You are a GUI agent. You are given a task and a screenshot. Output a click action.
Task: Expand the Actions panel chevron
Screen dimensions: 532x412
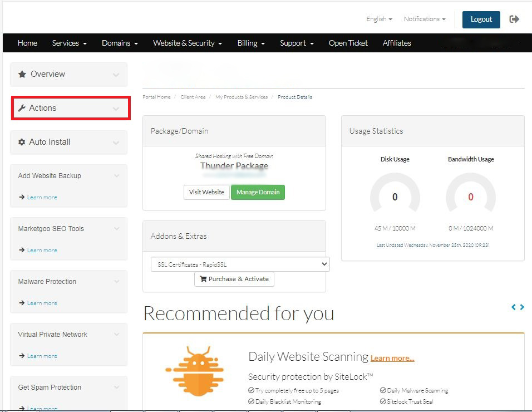116,109
